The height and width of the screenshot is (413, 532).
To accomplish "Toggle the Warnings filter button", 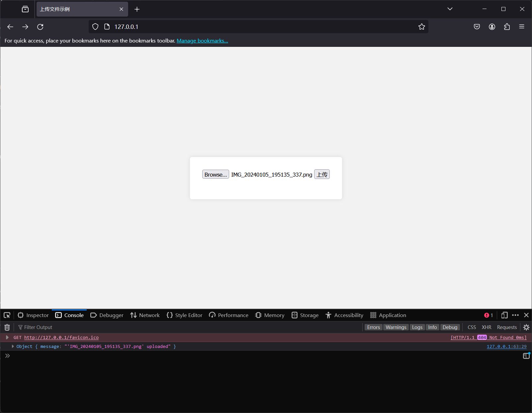I will (x=396, y=327).
